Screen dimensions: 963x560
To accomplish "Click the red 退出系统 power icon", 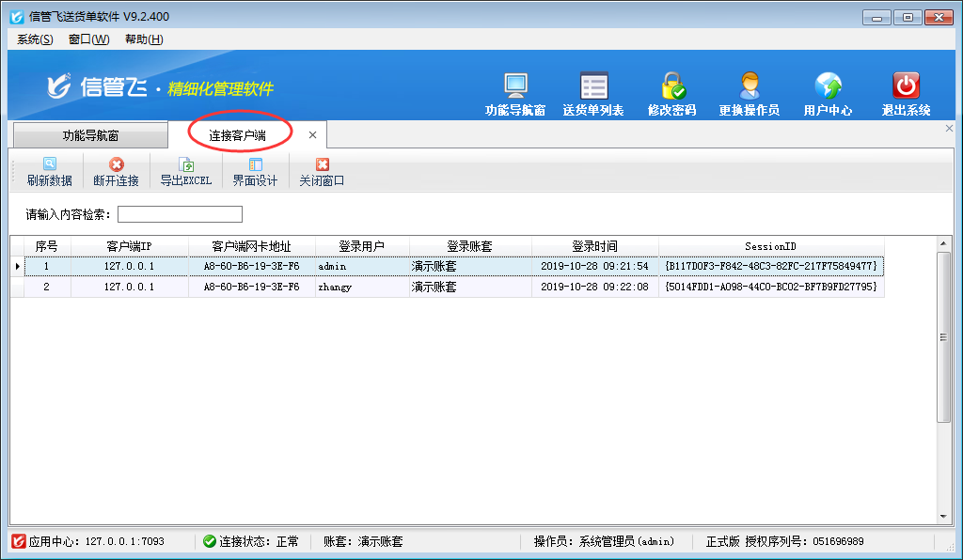I will pyautogui.click(x=906, y=87).
